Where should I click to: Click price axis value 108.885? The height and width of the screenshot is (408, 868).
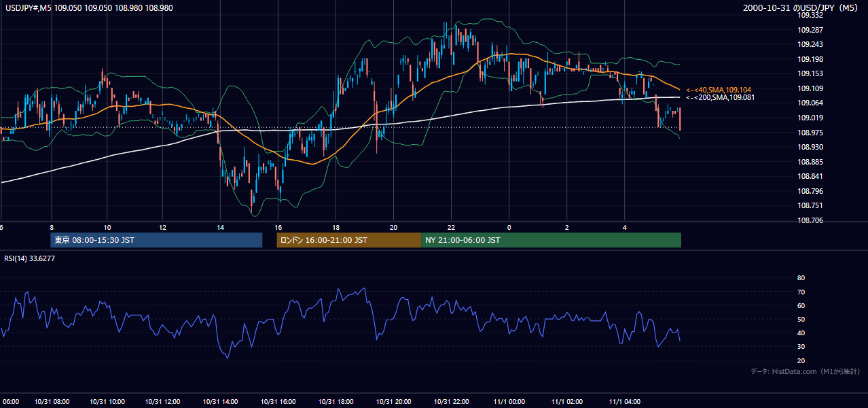[x=810, y=162]
